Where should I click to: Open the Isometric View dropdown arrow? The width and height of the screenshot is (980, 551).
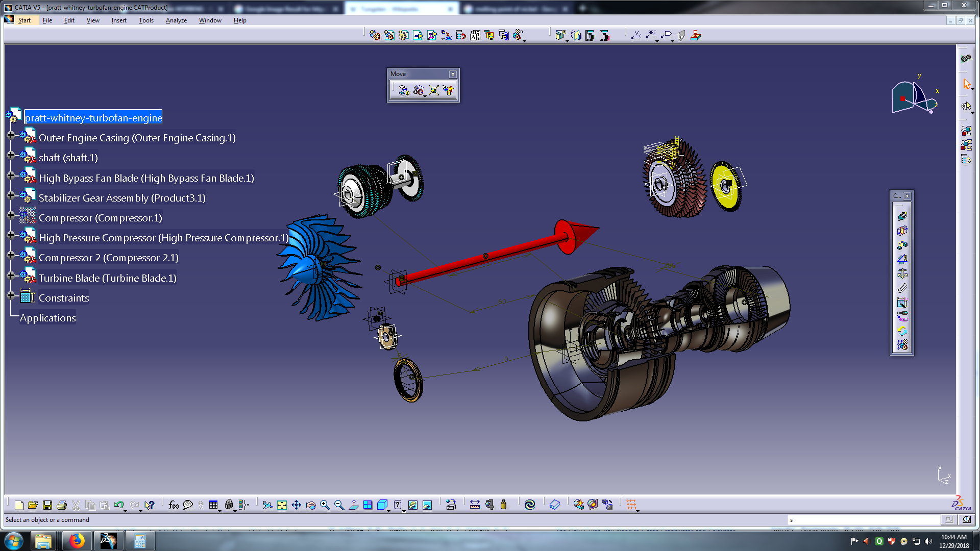[388, 510]
